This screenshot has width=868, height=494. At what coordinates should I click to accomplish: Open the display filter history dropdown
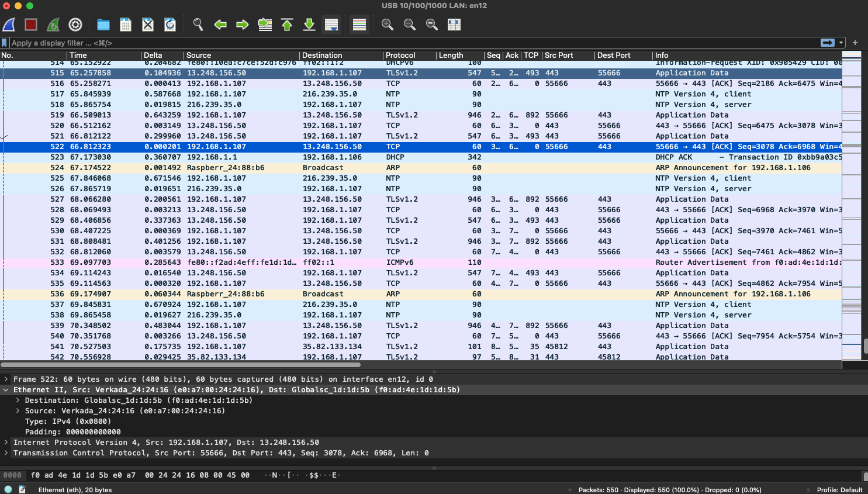tap(842, 43)
